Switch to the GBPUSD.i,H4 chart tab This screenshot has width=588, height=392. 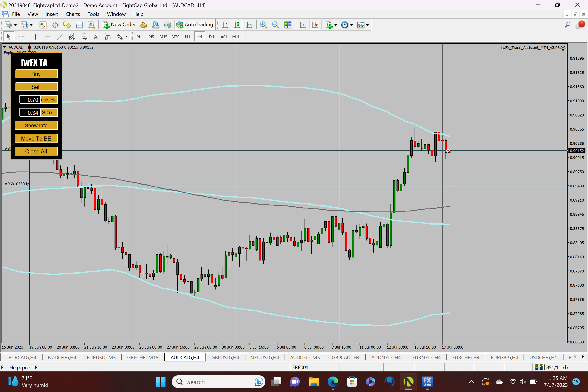[x=225, y=357]
